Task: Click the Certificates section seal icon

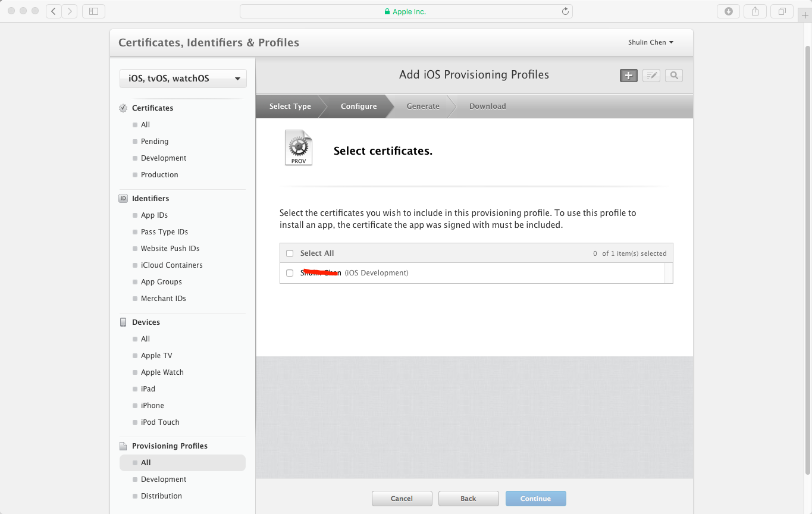Action: click(x=123, y=108)
